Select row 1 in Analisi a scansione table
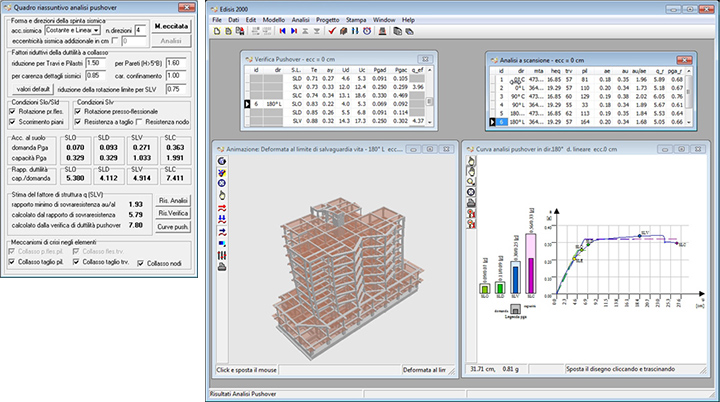The width and height of the screenshot is (720, 402). (x=589, y=79)
